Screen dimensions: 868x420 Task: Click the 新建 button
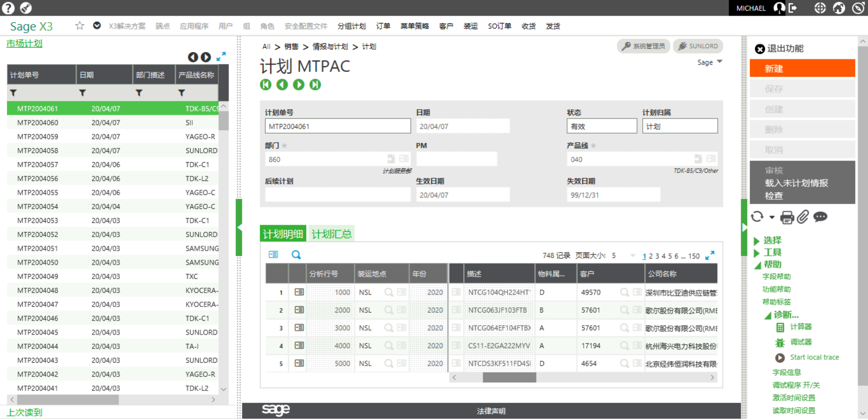[x=802, y=69]
